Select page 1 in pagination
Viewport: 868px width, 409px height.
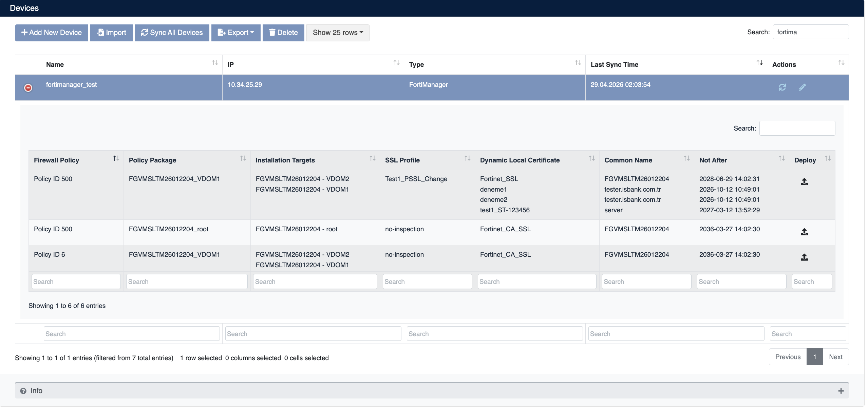(815, 357)
